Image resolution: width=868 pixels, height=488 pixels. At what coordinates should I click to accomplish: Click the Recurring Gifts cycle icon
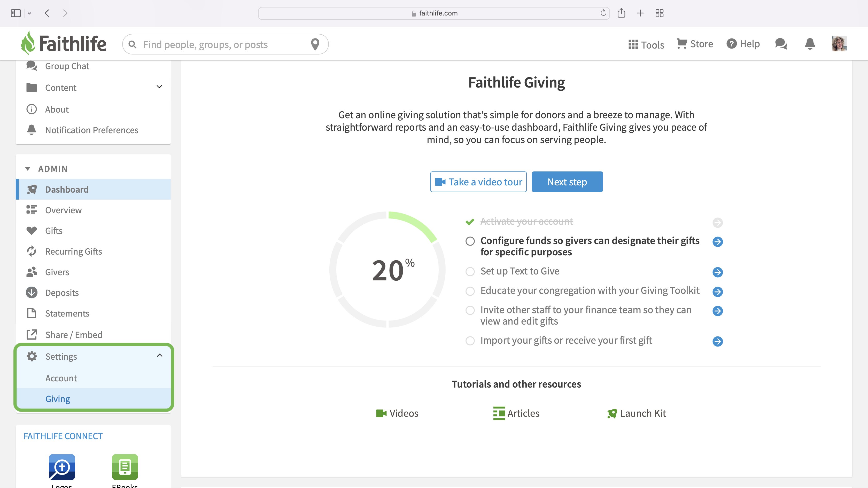tap(32, 251)
